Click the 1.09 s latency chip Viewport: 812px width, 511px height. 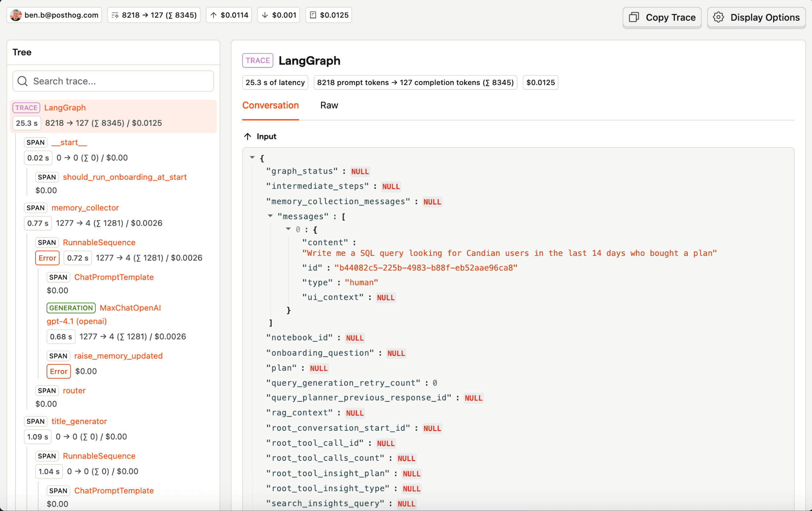click(x=38, y=437)
